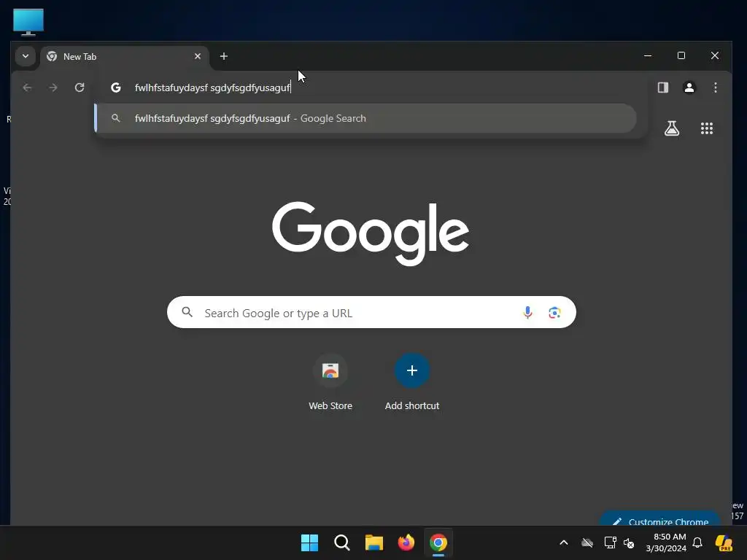The height and width of the screenshot is (560, 747).
Task: Click the network display tray icon
Action: tap(610, 542)
